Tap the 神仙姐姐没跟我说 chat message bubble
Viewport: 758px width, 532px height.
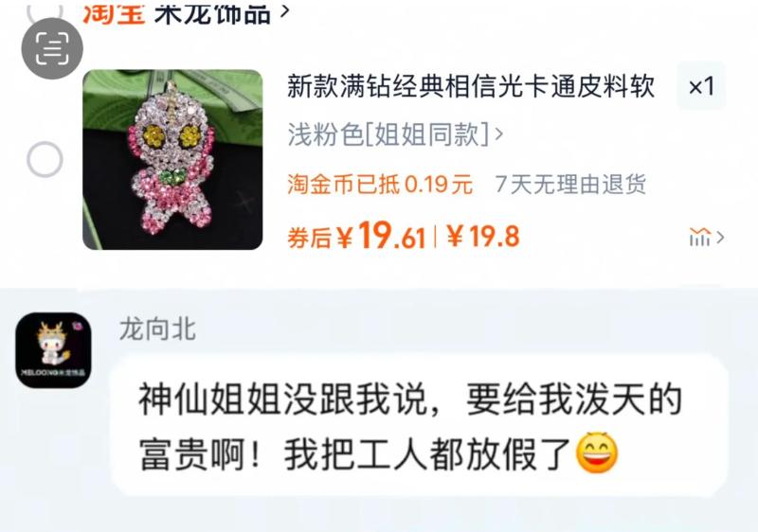420,425
